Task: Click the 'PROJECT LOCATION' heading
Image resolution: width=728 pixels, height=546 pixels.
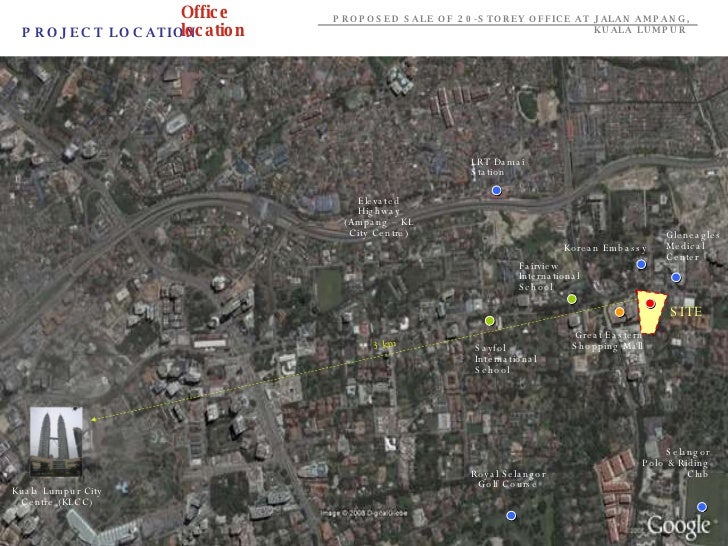Action: pos(108,32)
